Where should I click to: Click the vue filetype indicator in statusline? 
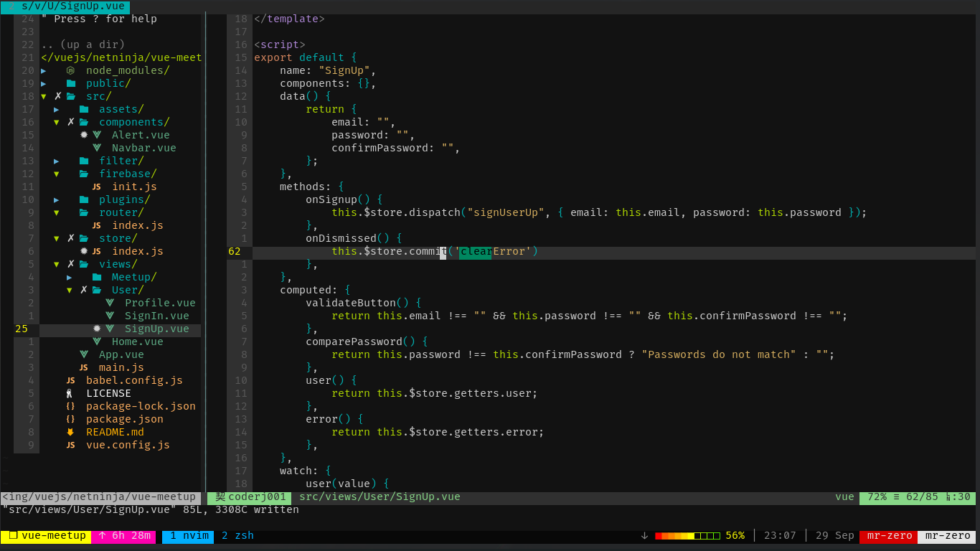[844, 496]
